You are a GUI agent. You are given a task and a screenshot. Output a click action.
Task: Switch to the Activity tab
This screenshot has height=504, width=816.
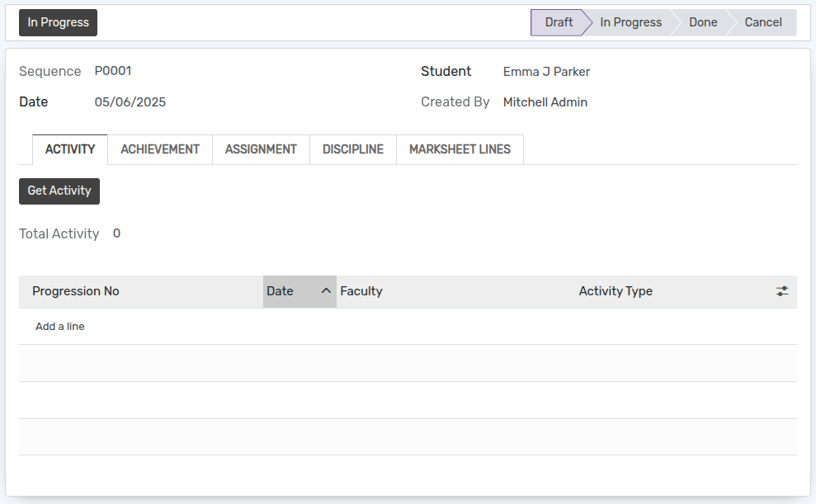coord(70,149)
